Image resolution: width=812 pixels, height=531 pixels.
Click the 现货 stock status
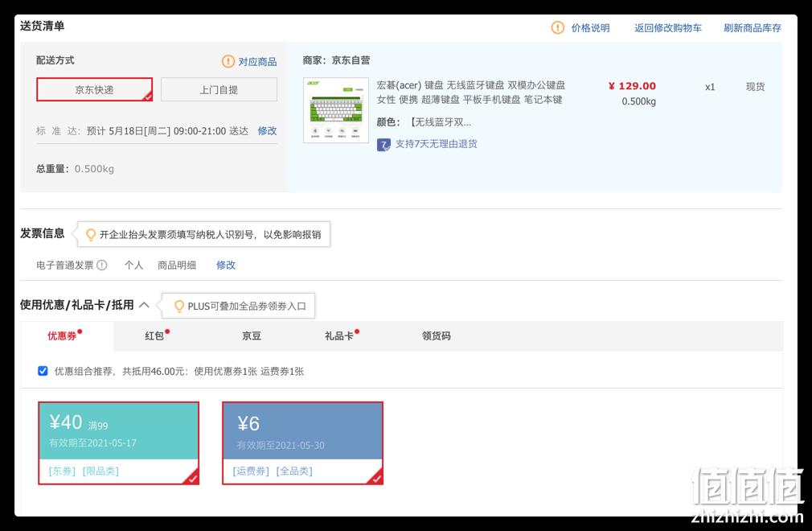[755, 87]
